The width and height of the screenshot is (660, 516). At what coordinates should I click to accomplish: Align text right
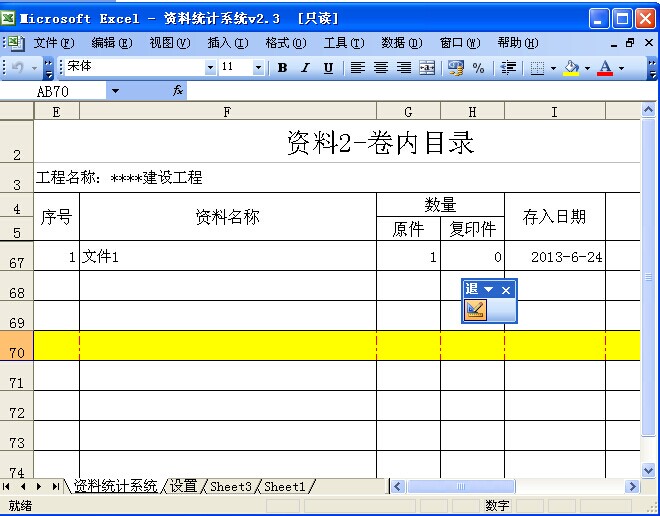pyautogui.click(x=404, y=68)
